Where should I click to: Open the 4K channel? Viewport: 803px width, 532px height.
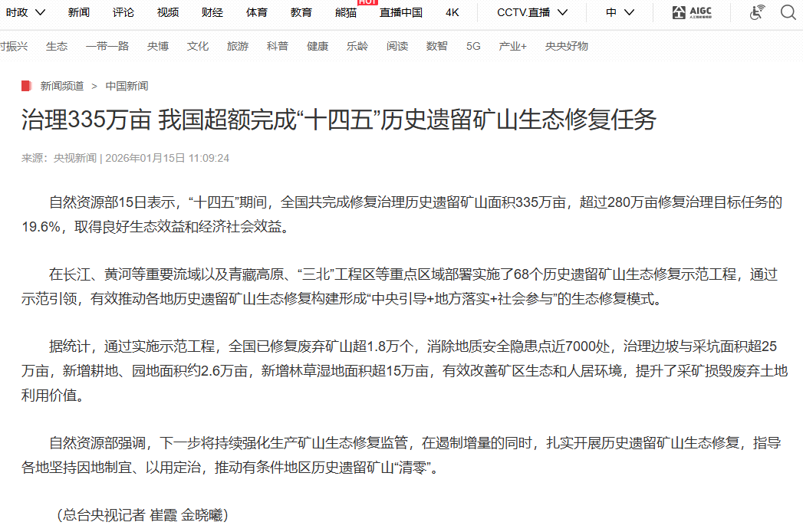[x=453, y=12]
